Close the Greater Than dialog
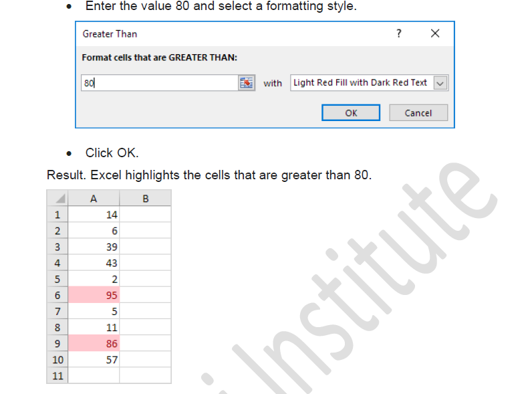 tap(435, 33)
